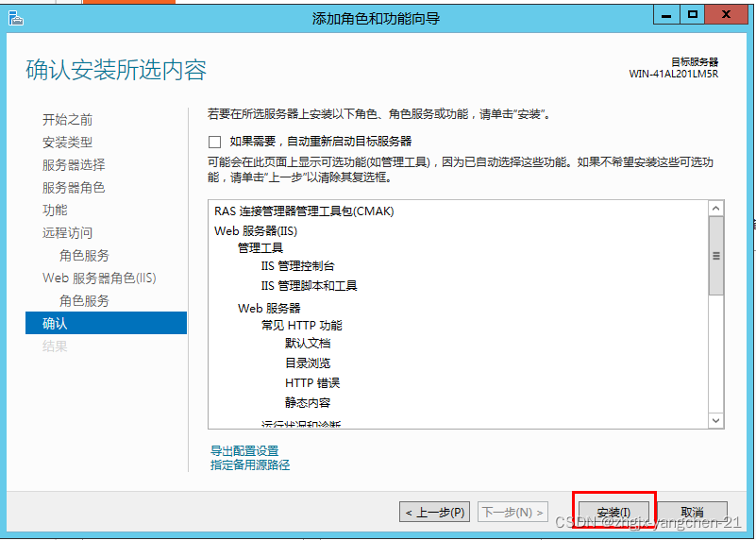
Task: Maximize the wizard window
Action: [693, 15]
